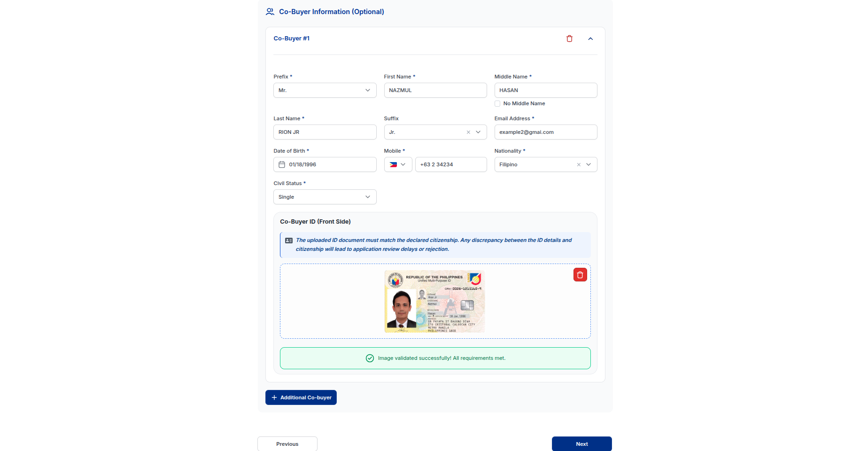This screenshot has height=451, width=868.
Task: Delete Co-Buyer #1 with the red trash icon
Action: (x=569, y=39)
